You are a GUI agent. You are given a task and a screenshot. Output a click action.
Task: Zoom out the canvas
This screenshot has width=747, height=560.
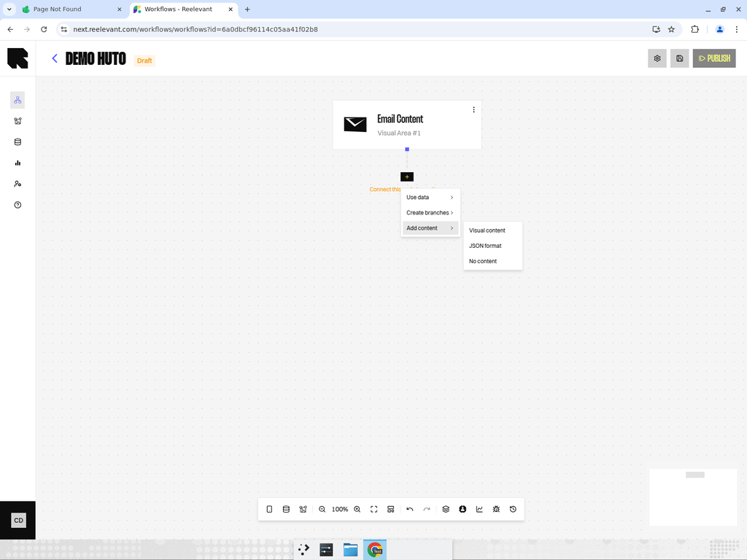[322, 509]
